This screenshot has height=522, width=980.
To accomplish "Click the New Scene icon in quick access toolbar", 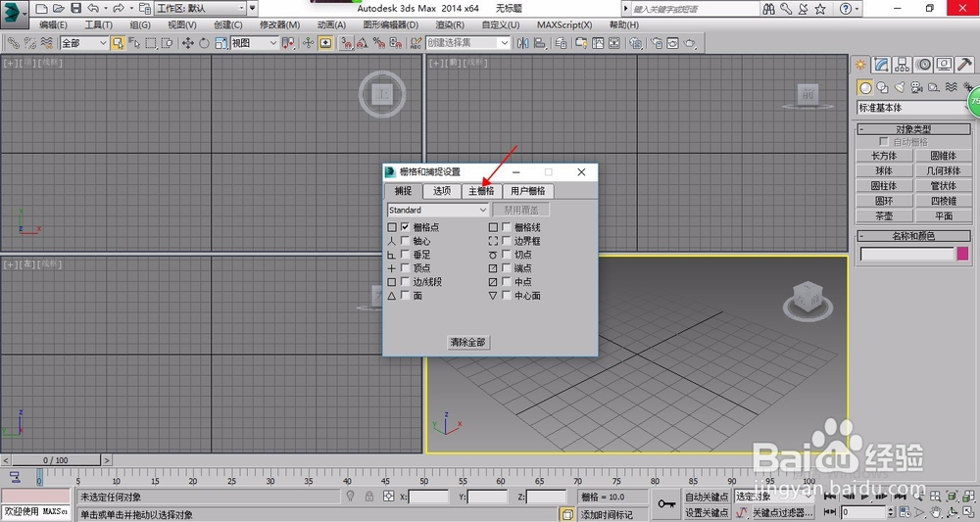I will click(41, 8).
